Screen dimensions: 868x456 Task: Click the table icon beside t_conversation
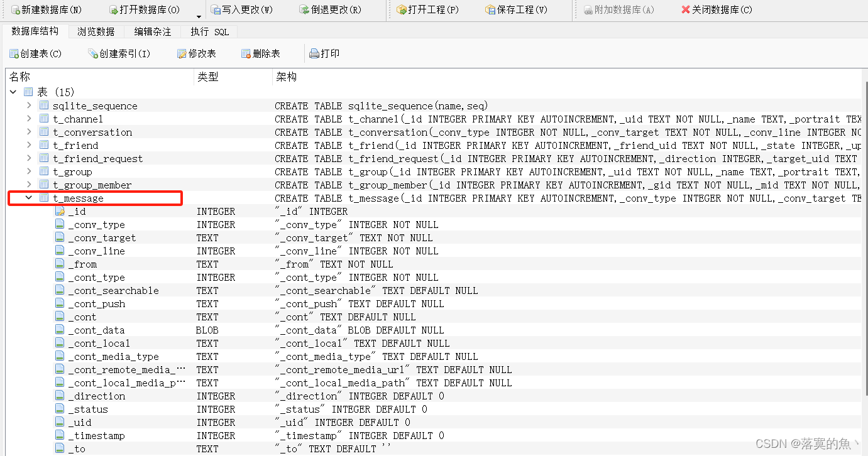pos(44,132)
